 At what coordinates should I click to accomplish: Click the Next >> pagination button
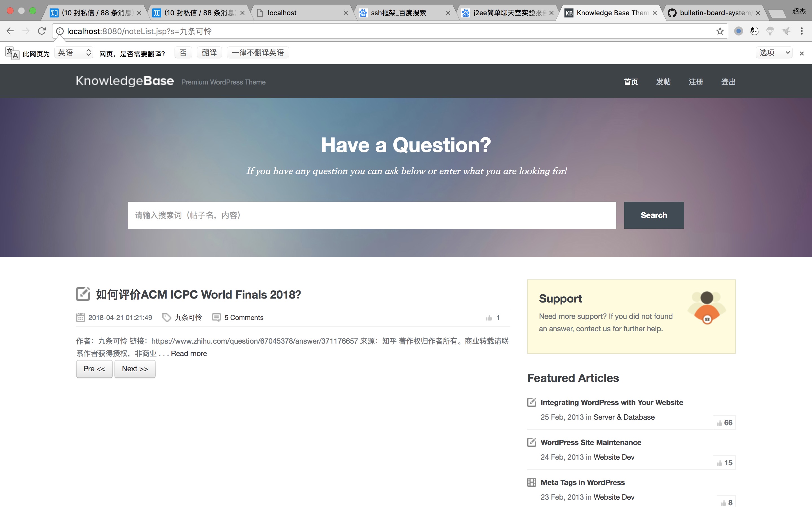[x=135, y=368]
